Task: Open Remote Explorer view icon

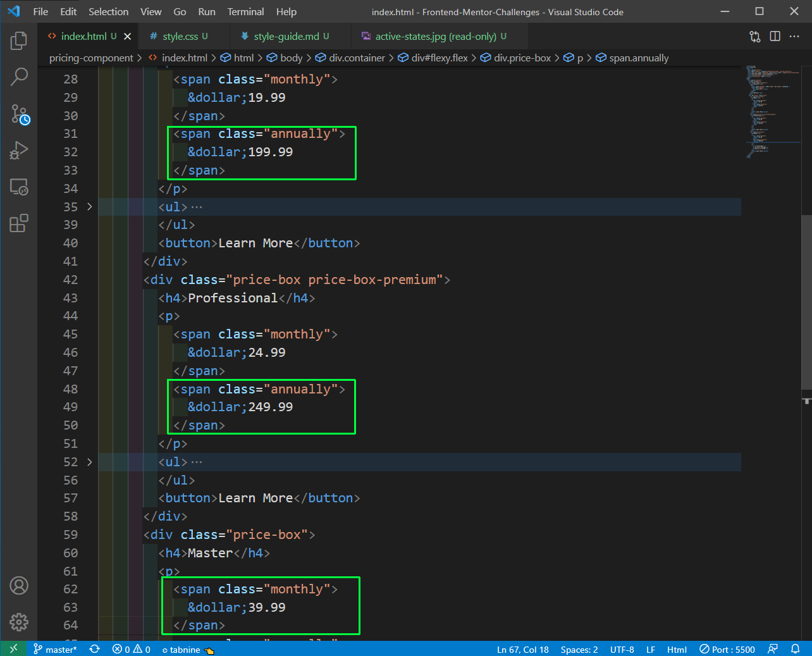Action: point(19,187)
